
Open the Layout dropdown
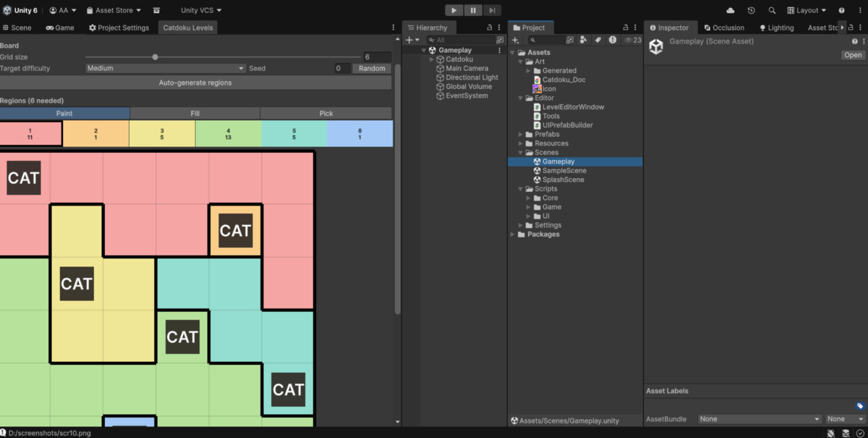[x=807, y=10]
